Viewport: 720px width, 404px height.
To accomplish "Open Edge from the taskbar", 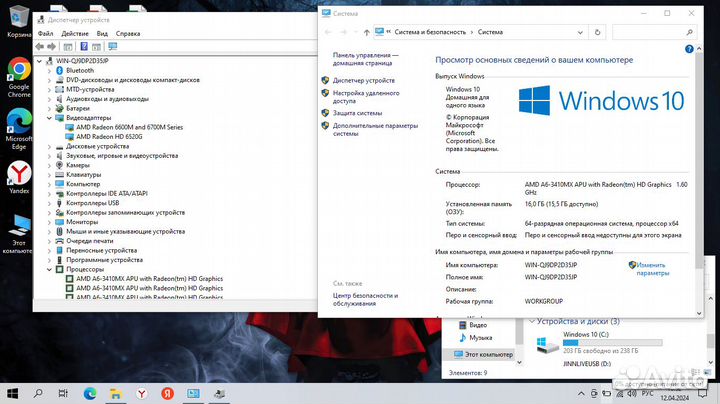I will (x=90, y=393).
